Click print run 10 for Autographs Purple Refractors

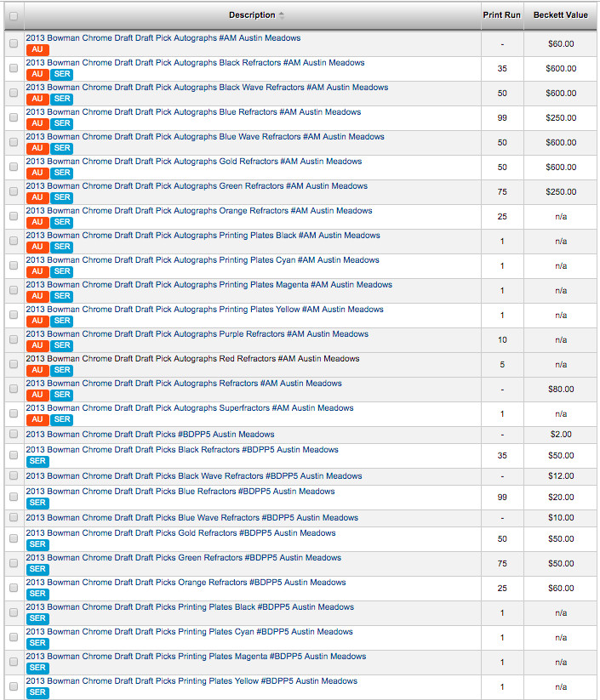pyautogui.click(x=502, y=340)
